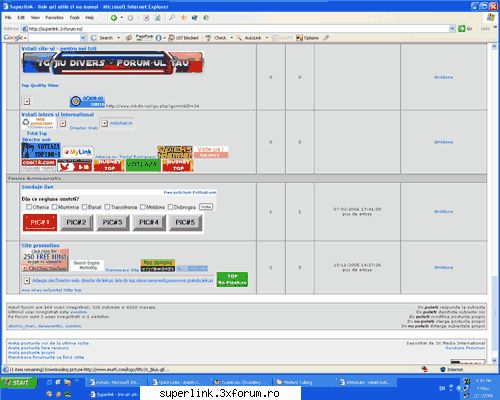The image size is (500, 400).
Task: Open the Site promotion forum link
Action: [40, 245]
